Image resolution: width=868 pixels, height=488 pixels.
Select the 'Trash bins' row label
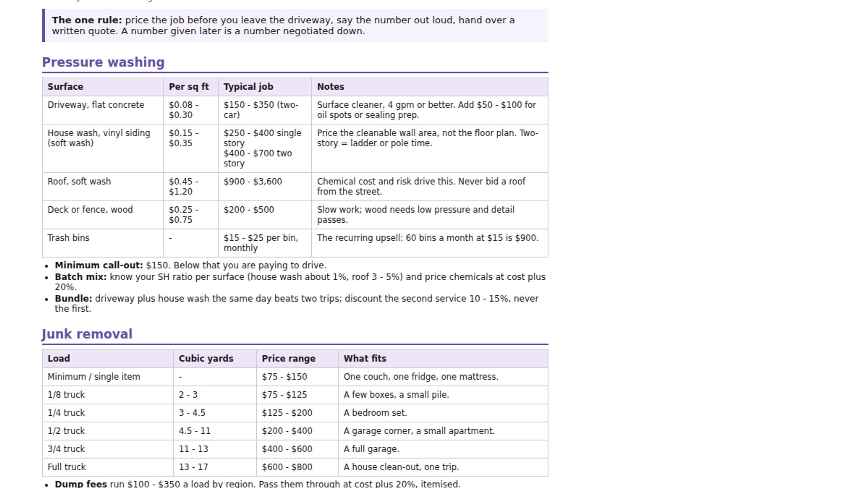68,238
